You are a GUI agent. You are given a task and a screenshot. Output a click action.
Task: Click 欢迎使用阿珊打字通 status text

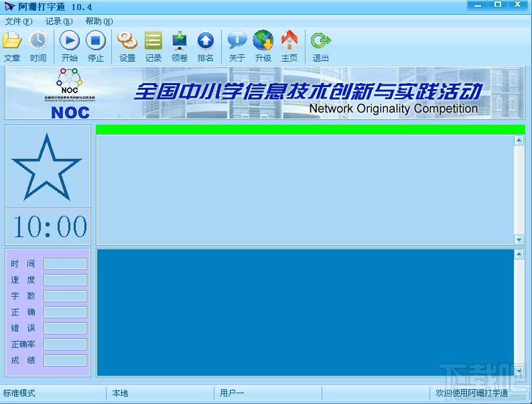[472, 393]
